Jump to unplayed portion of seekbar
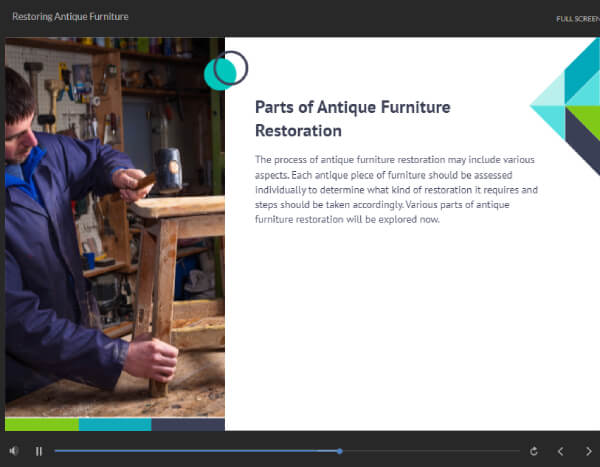 (x=430, y=451)
